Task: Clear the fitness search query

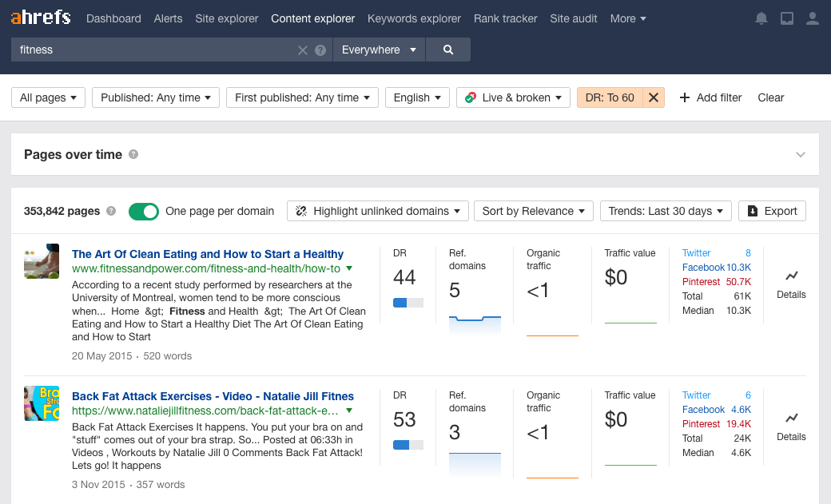Action: point(303,50)
